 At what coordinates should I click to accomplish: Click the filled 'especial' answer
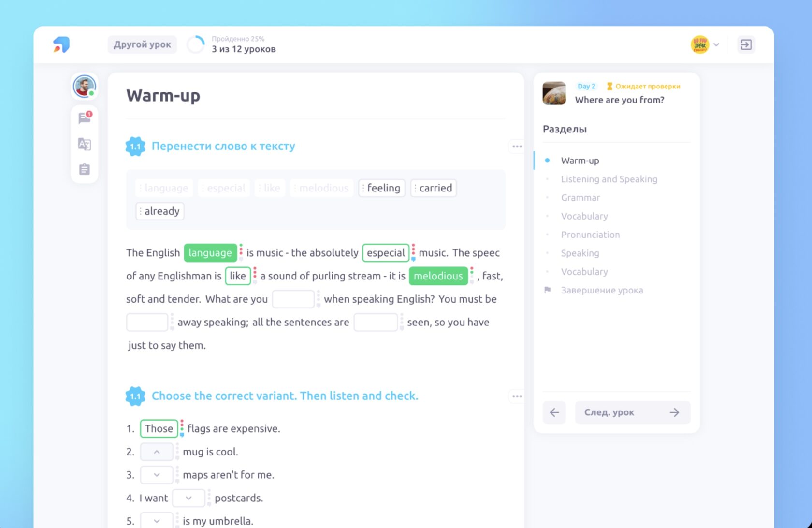[x=386, y=252]
